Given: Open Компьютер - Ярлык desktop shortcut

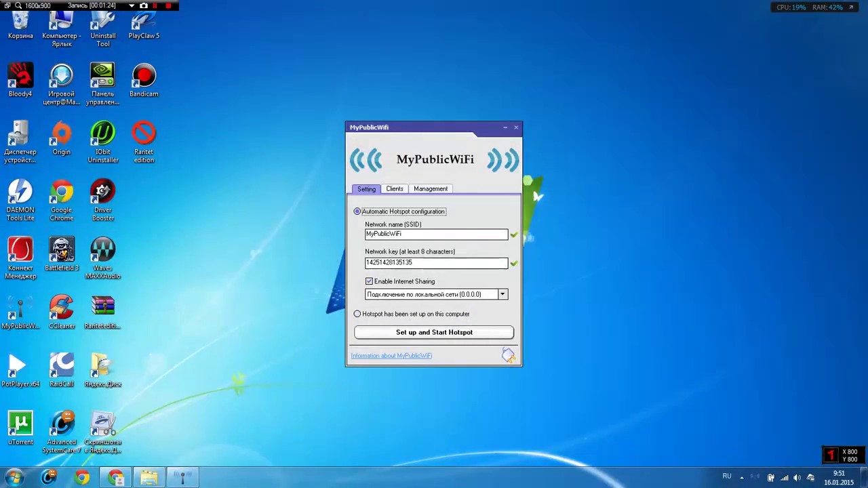Looking at the screenshot, I should (x=62, y=28).
